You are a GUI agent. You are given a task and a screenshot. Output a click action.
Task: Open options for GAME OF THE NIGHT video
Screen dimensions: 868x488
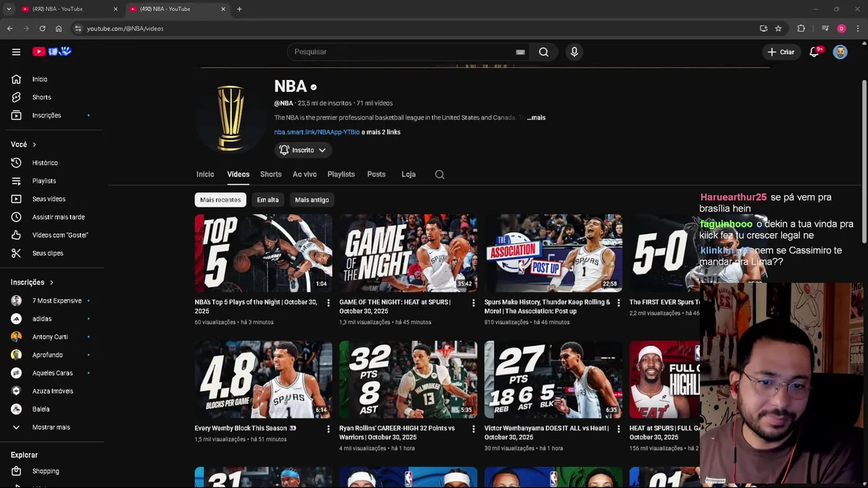pos(473,303)
